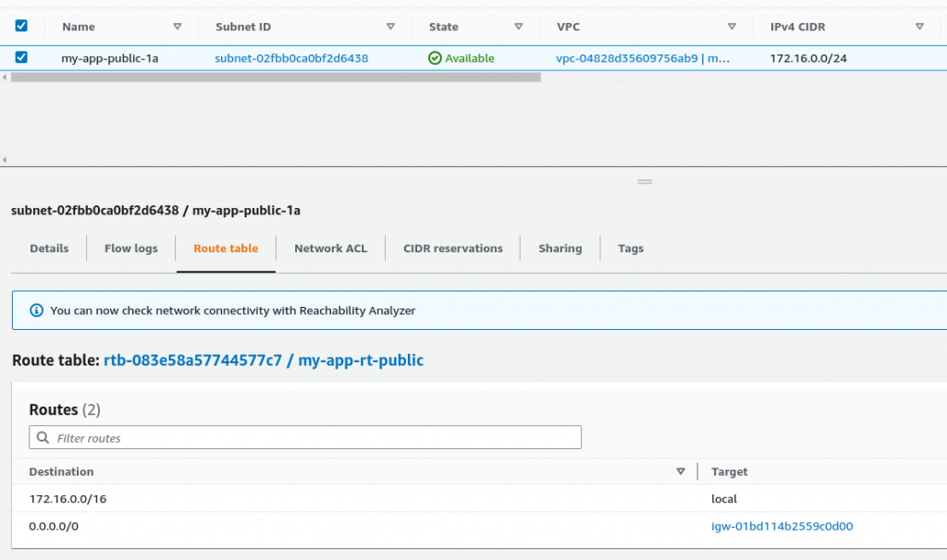
Task: Click the green Available status check icon
Action: tap(435, 58)
